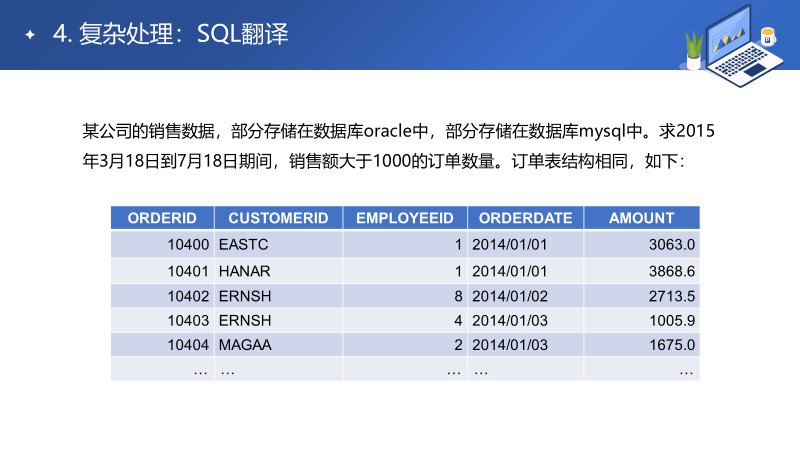Click the amount cell 1675.0
The height and width of the screenshot is (450, 800).
pyautogui.click(x=642, y=345)
